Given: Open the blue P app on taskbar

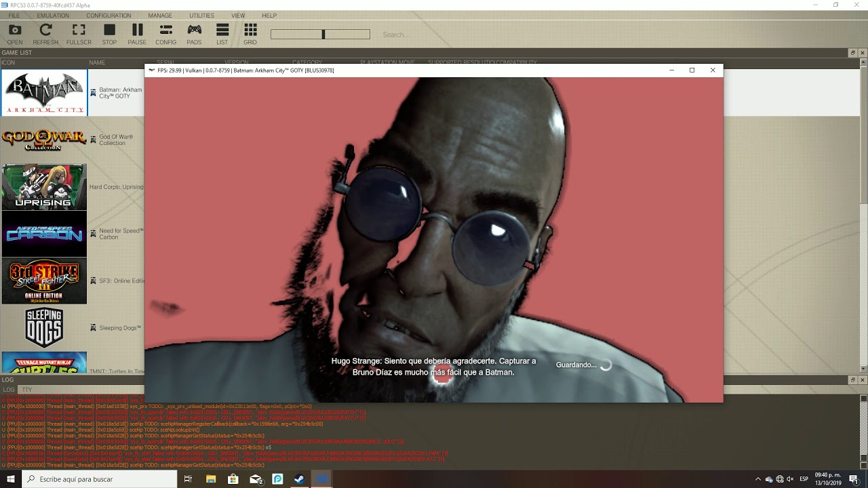Looking at the screenshot, I should (277, 479).
